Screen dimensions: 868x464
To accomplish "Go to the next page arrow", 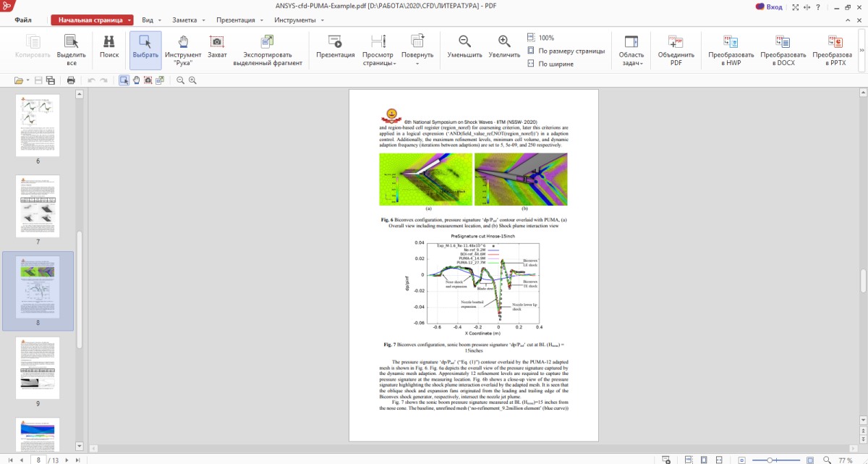I will (67, 460).
